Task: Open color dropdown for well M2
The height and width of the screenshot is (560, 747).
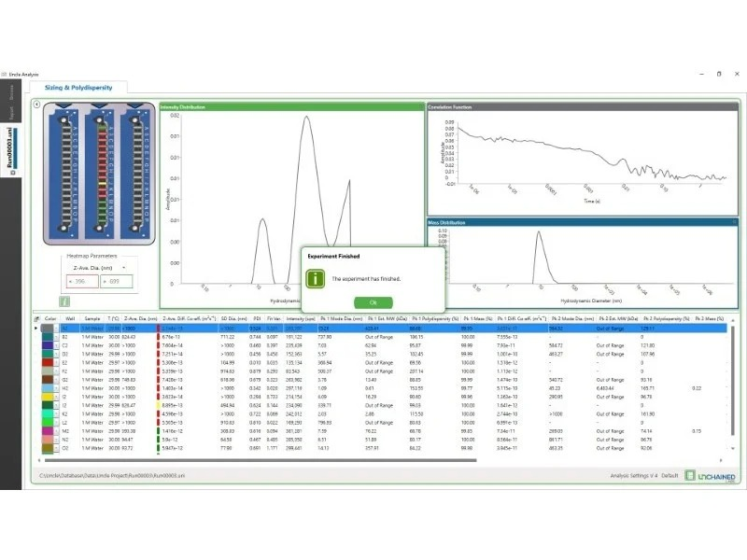Action: click(x=56, y=431)
